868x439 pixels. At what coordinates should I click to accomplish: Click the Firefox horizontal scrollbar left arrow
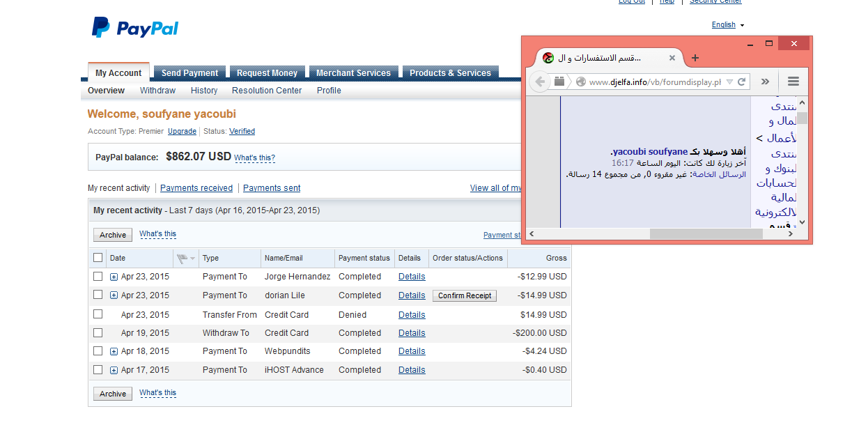click(531, 234)
